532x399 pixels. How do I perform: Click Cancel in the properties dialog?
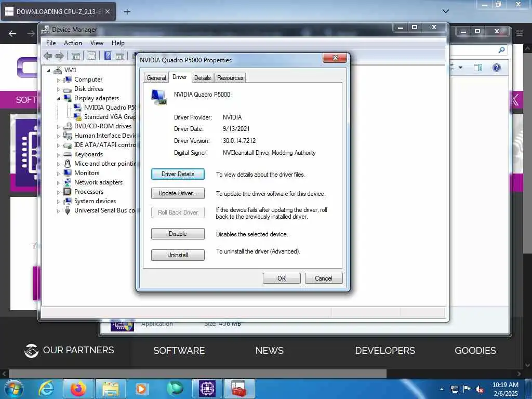(x=324, y=278)
